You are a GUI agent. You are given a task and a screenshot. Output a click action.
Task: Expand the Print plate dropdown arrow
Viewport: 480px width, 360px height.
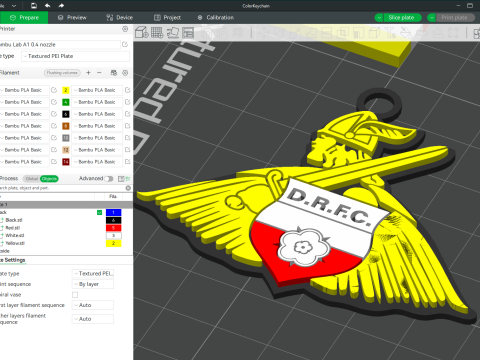pyautogui.click(x=432, y=18)
